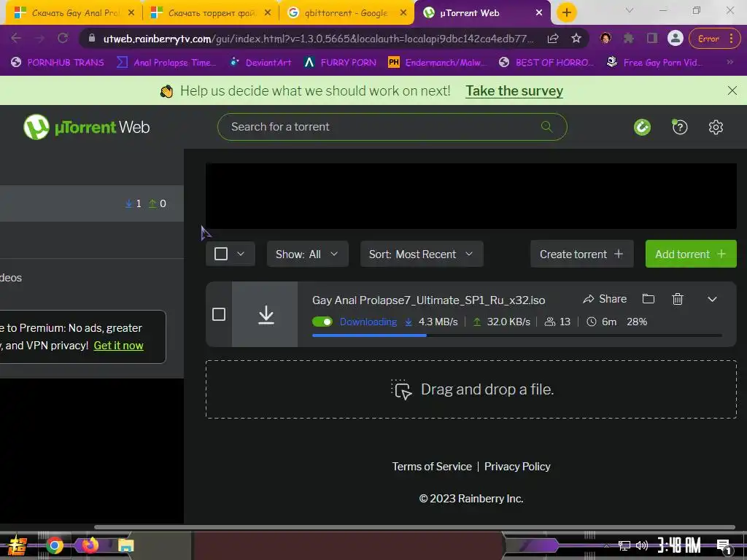Click the Drag and drop a file area
Viewport: 747px width, 560px height.
pyautogui.click(x=471, y=389)
